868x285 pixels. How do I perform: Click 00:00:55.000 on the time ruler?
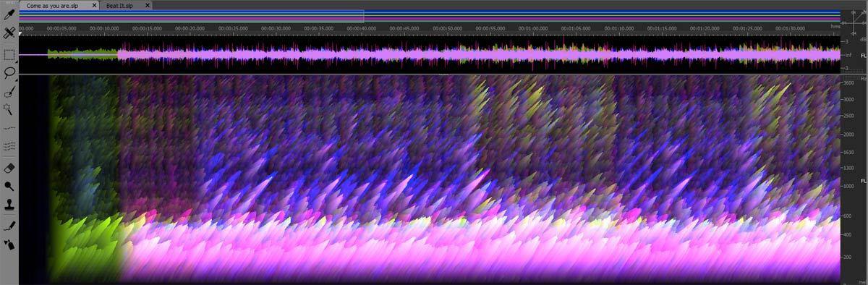click(490, 28)
